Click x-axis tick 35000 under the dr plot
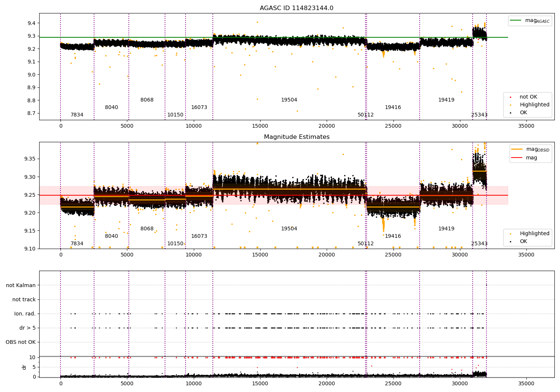 click(526, 383)
